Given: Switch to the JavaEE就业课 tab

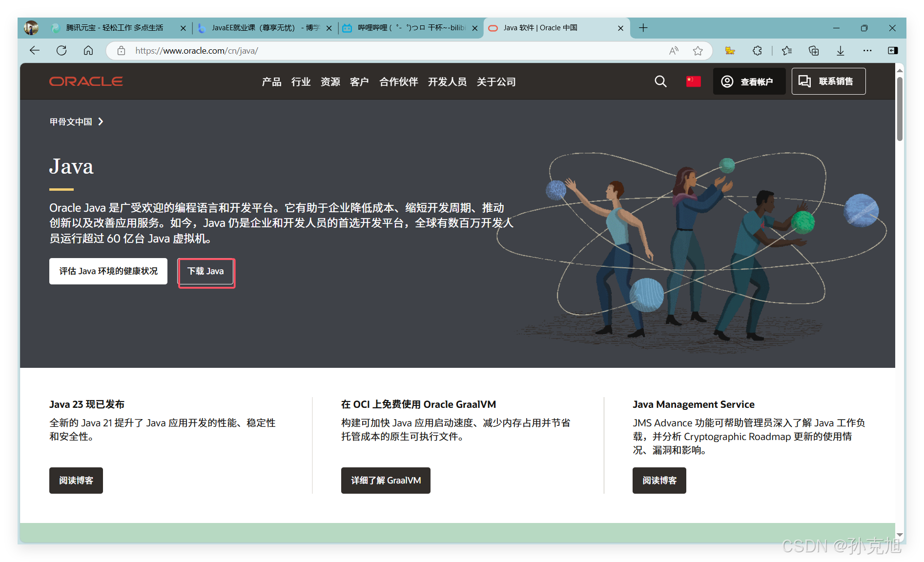Looking at the screenshot, I should tap(265, 28).
